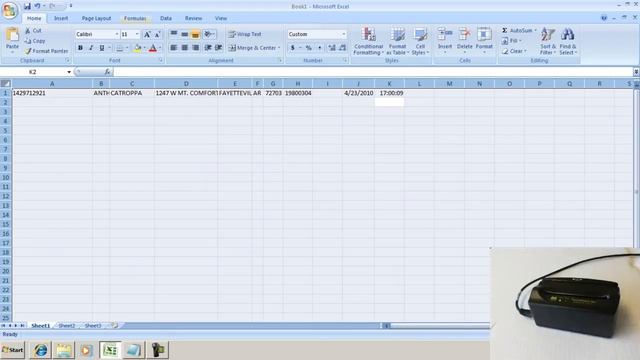Apply yellow fill color

pos(138,48)
